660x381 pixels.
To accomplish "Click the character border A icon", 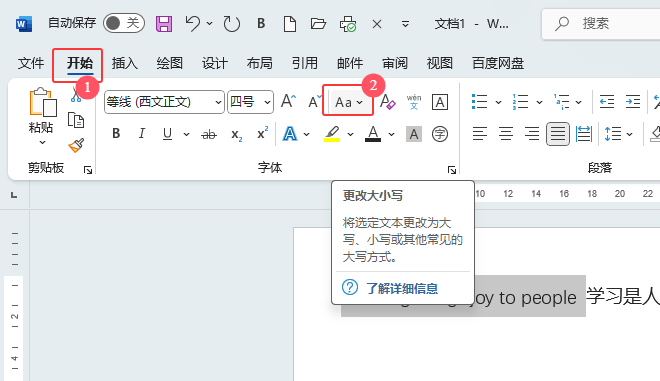I will (x=440, y=102).
